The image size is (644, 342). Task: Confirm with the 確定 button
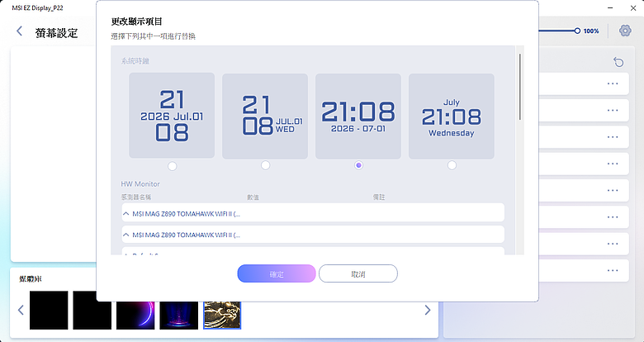(x=277, y=273)
